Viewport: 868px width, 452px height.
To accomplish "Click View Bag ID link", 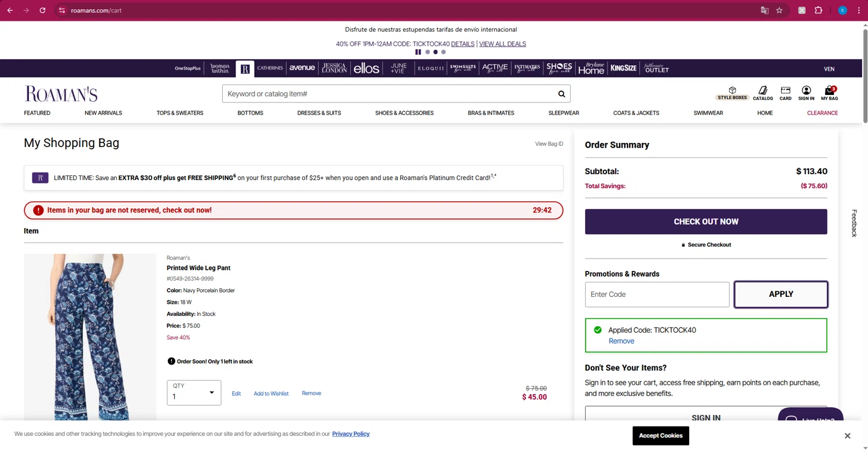I will [x=549, y=144].
